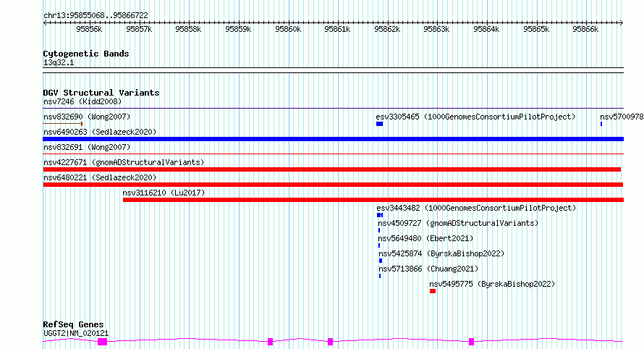Click the 95861k ruler tick label

[x=337, y=29]
